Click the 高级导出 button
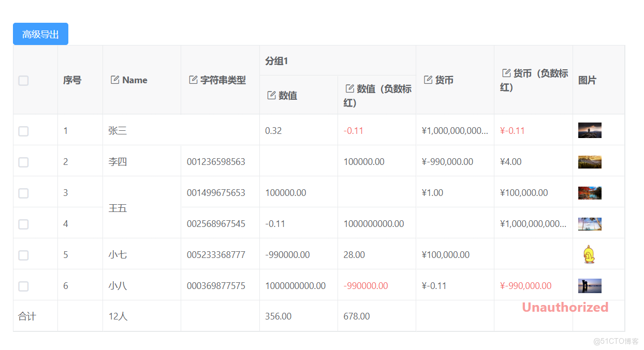This screenshot has width=644, height=350. (x=40, y=34)
